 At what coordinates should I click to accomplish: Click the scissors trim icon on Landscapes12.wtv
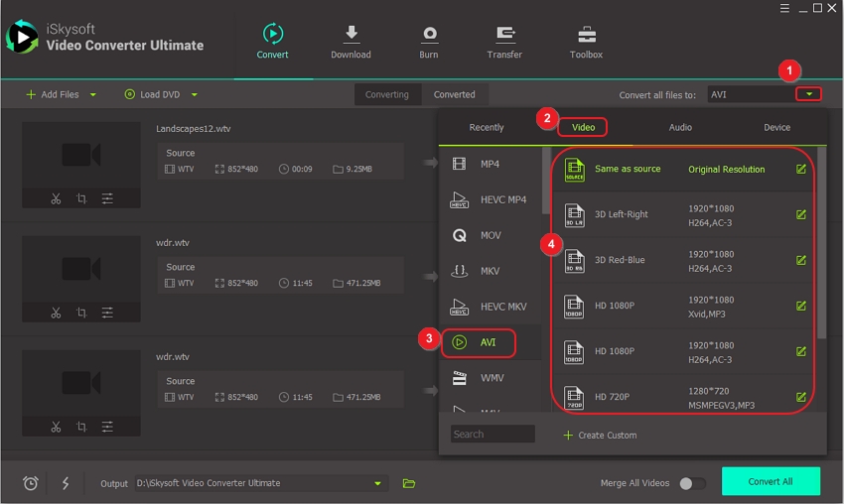(56, 199)
